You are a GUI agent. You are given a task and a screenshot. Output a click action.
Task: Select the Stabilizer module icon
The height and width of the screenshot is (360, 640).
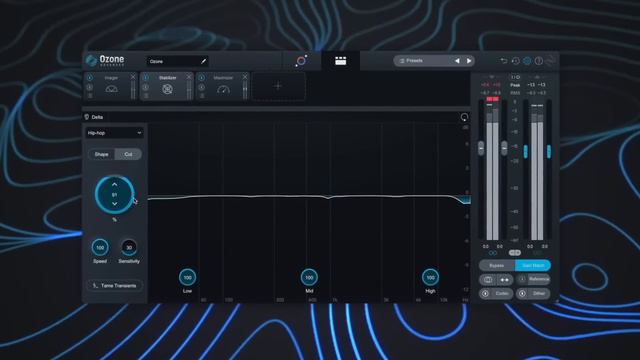pos(167,89)
